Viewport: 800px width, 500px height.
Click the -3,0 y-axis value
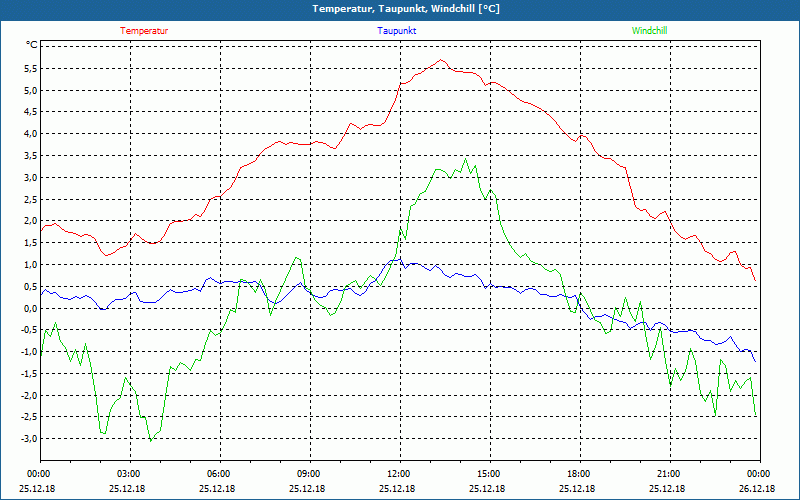pyautogui.click(x=30, y=439)
